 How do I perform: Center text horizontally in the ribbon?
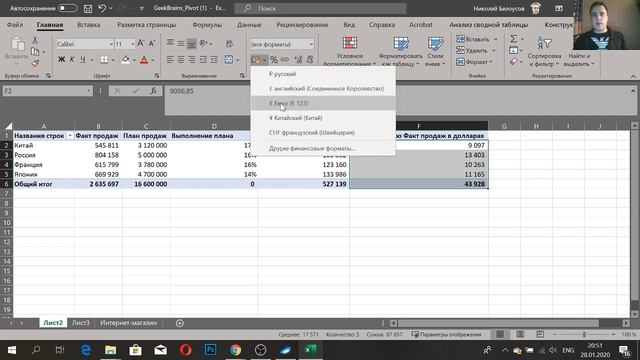point(181,60)
